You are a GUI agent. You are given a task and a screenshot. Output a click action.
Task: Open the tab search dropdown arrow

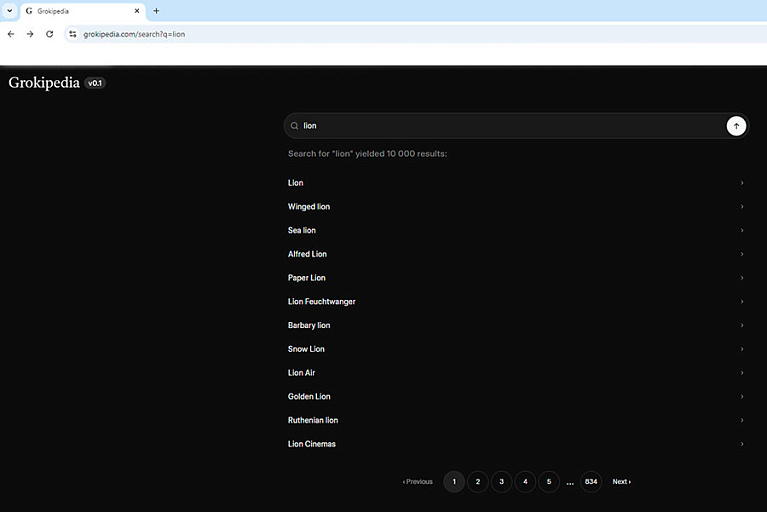click(9, 11)
